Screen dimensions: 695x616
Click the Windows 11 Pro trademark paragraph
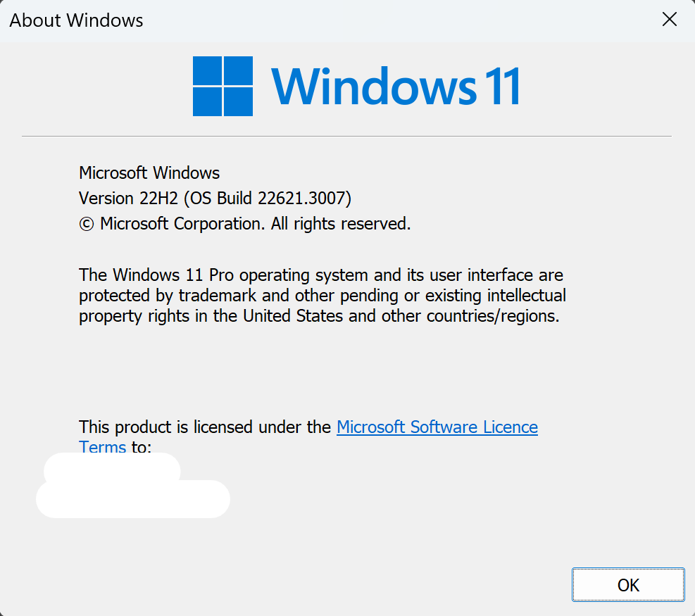(323, 296)
